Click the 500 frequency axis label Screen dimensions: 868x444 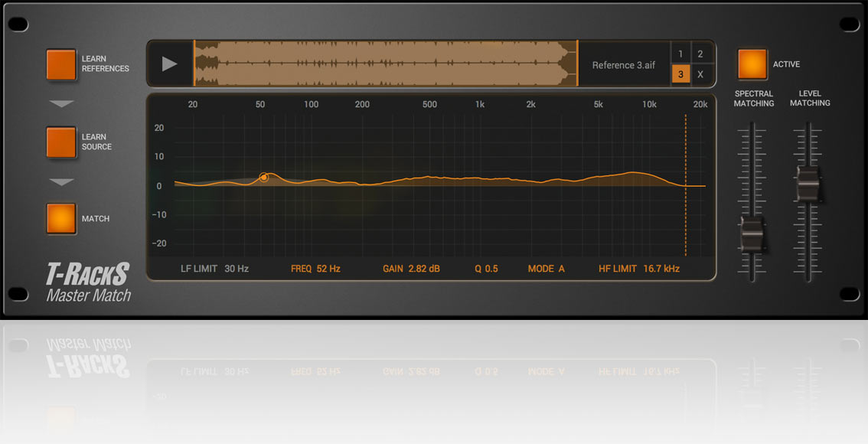coord(429,104)
